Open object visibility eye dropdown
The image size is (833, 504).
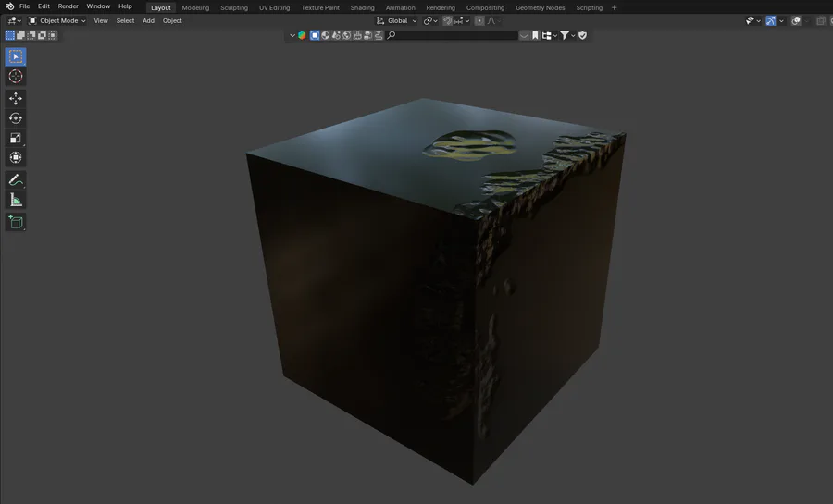tap(752, 20)
